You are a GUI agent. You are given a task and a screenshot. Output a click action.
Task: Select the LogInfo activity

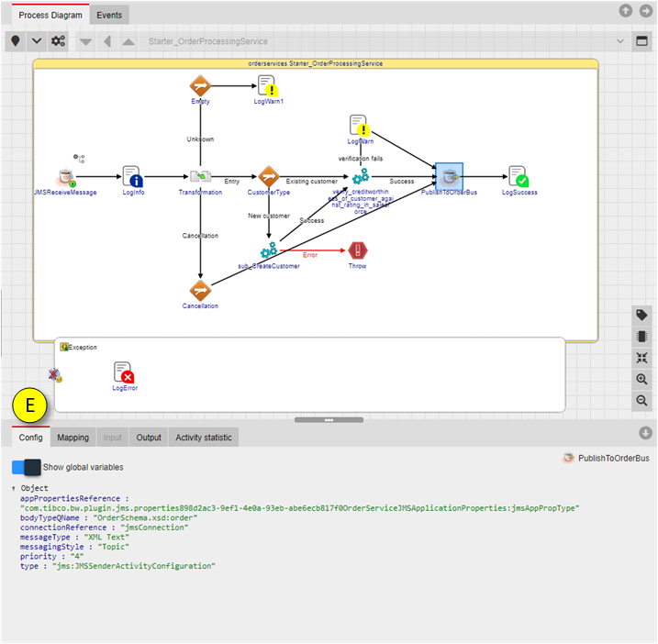tap(132, 176)
